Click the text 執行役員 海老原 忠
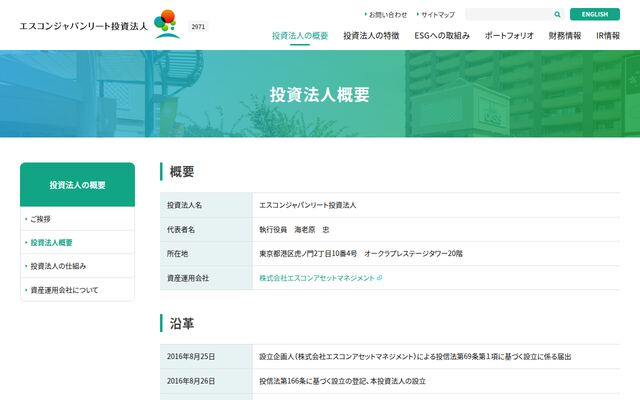Viewport: 640px width, 400px height. click(294, 230)
